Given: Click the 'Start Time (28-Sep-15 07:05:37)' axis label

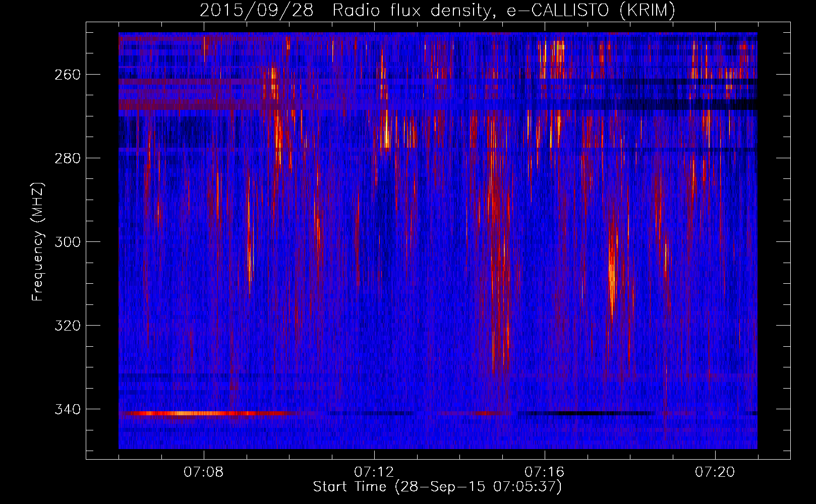Looking at the screenshot, I should click(x=437, y=487).
